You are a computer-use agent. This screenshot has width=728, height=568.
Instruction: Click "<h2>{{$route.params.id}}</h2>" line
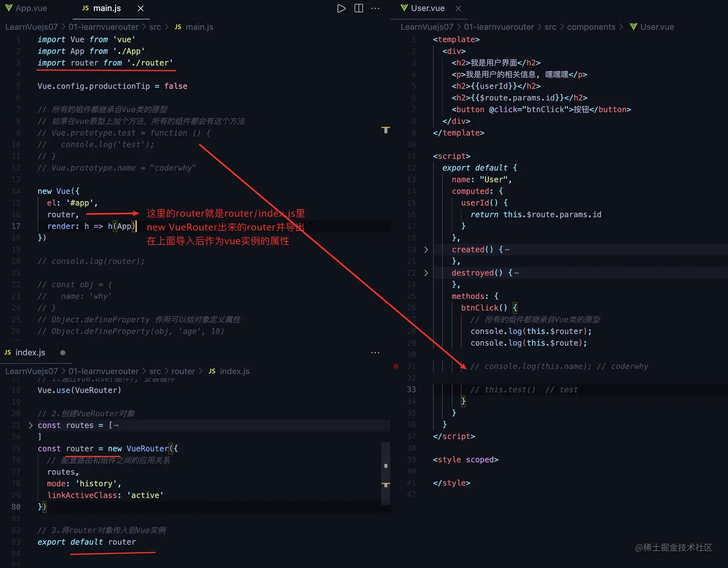click(x=520, y=98)
